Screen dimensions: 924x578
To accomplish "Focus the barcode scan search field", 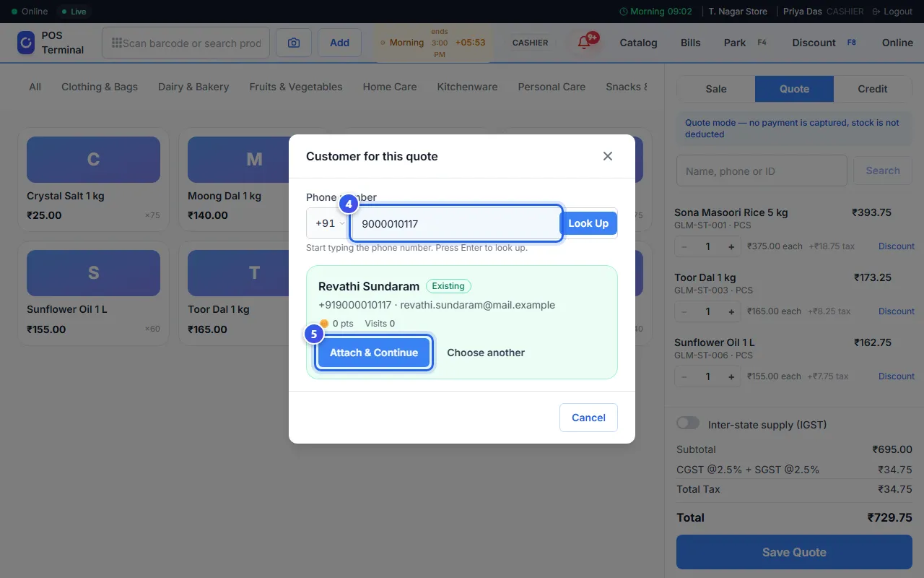I will click(x=186, y=43).
